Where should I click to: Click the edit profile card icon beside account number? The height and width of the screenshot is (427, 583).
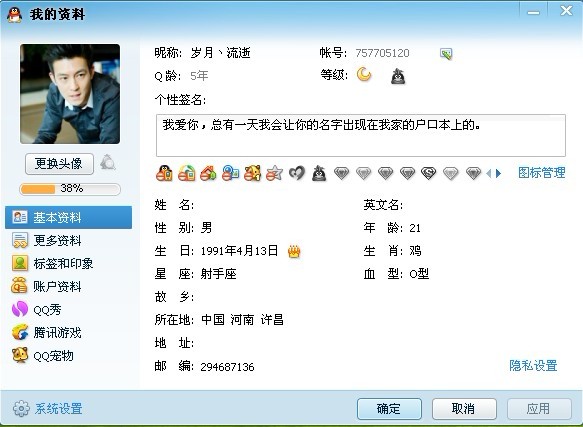click(446, 54)
